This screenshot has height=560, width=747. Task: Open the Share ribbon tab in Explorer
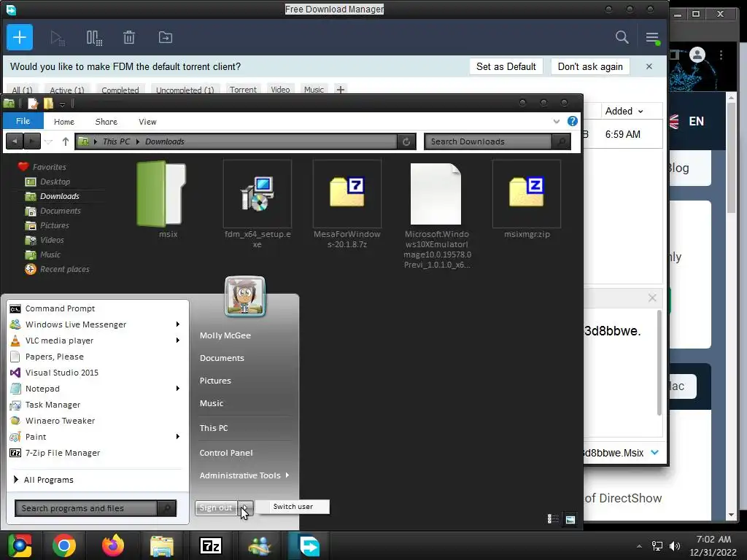(x=107, y=122)
